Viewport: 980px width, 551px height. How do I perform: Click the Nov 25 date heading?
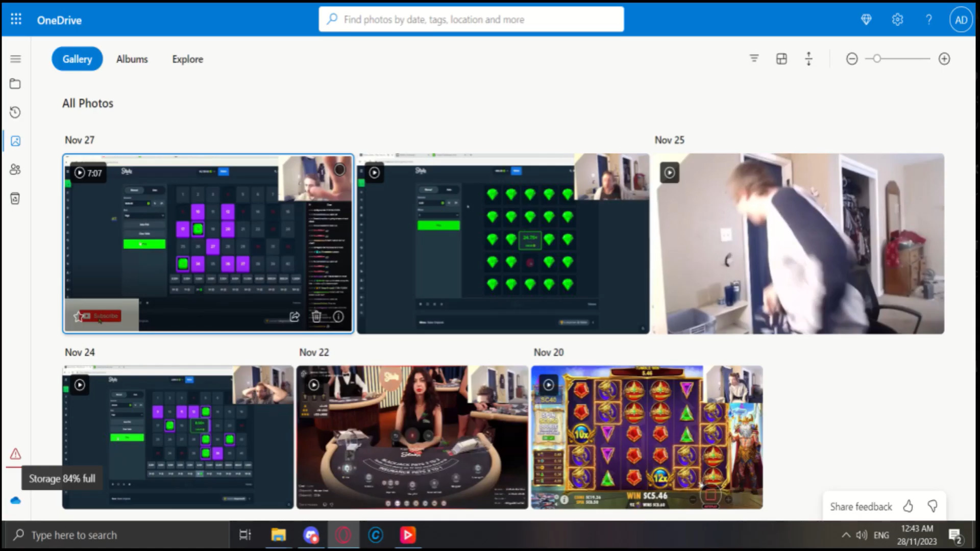point(669,140)
